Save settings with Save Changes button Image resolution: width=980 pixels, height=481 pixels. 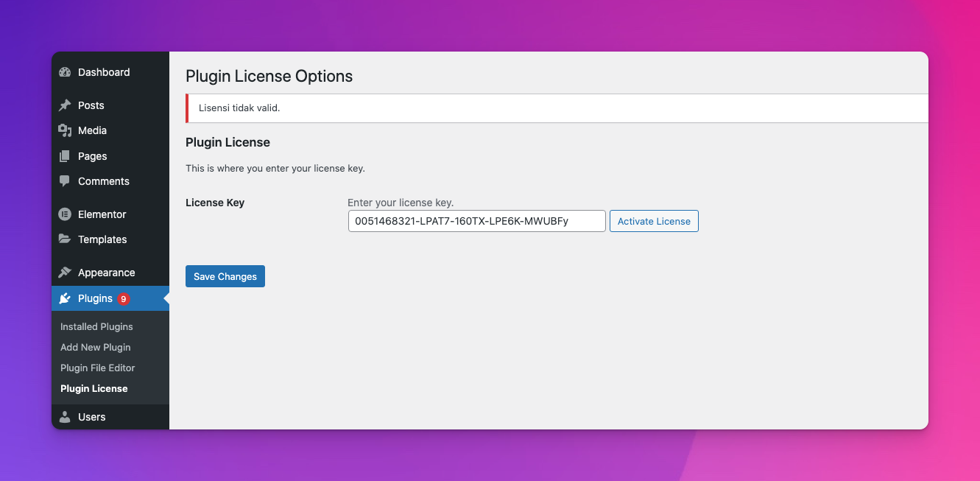click(225, 276)
